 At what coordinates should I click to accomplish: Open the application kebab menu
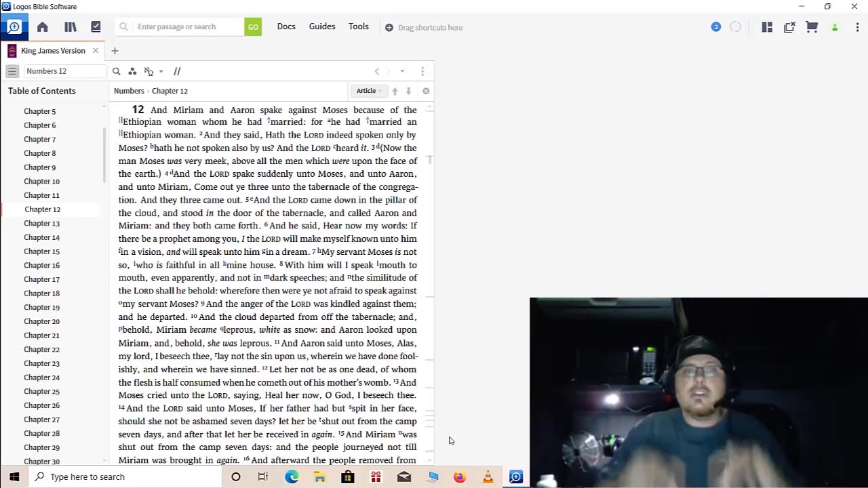point(857,27)
